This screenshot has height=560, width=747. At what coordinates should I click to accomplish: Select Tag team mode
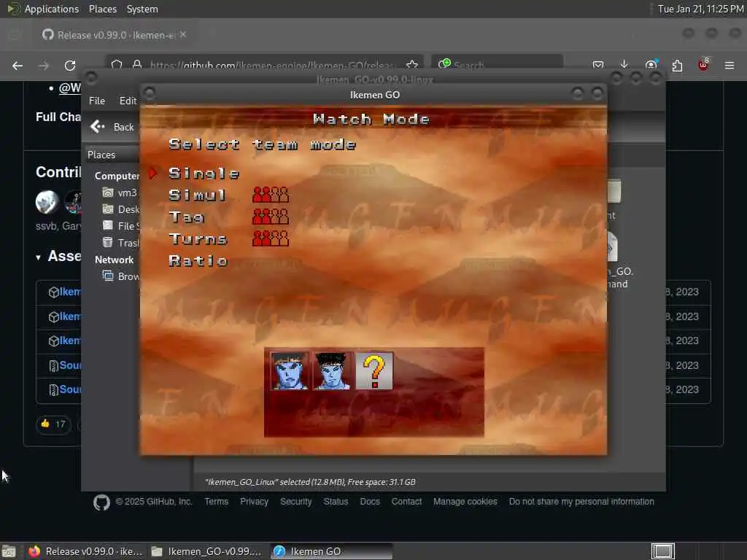(x=186, y=217)
